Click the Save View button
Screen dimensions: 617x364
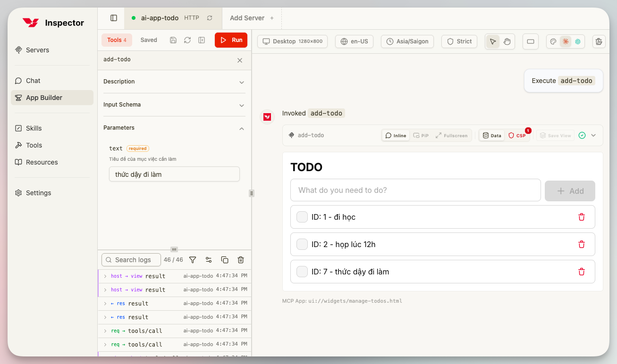[556, 135]
